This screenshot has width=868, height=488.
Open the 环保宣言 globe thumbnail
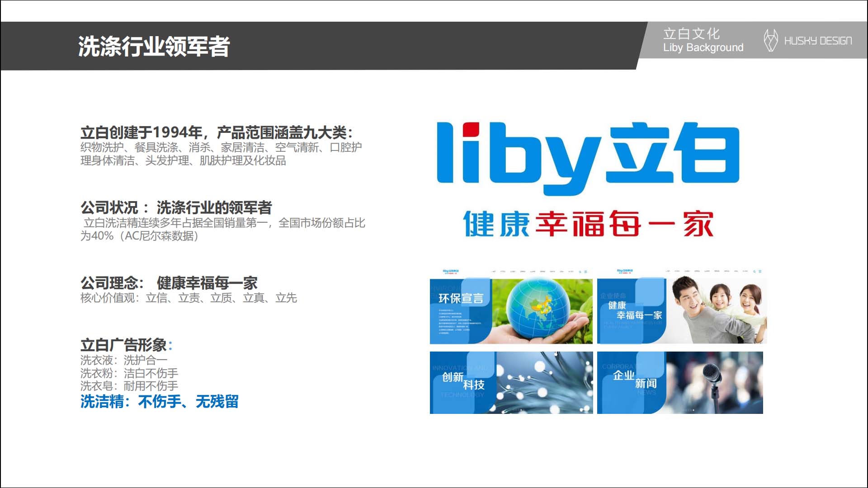pyautogui.click(x=511, y=311)
